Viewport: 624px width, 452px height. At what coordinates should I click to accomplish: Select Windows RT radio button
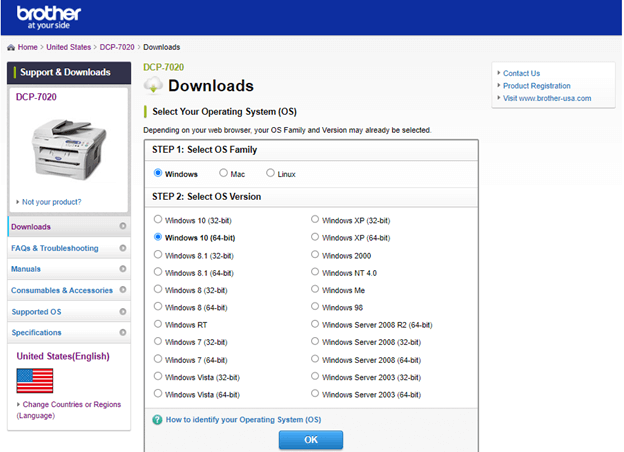(x=158, y=324)
